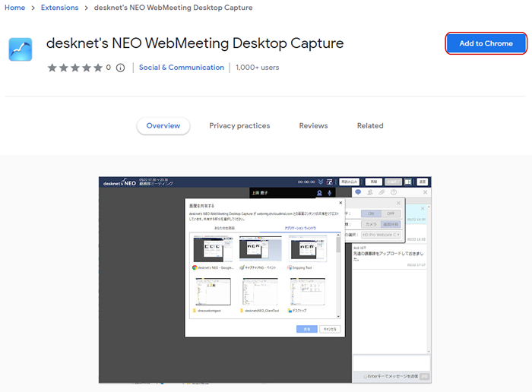Click the desknet's NEO extension logo icon
The image size is (532, 392).
coord(21,49)
